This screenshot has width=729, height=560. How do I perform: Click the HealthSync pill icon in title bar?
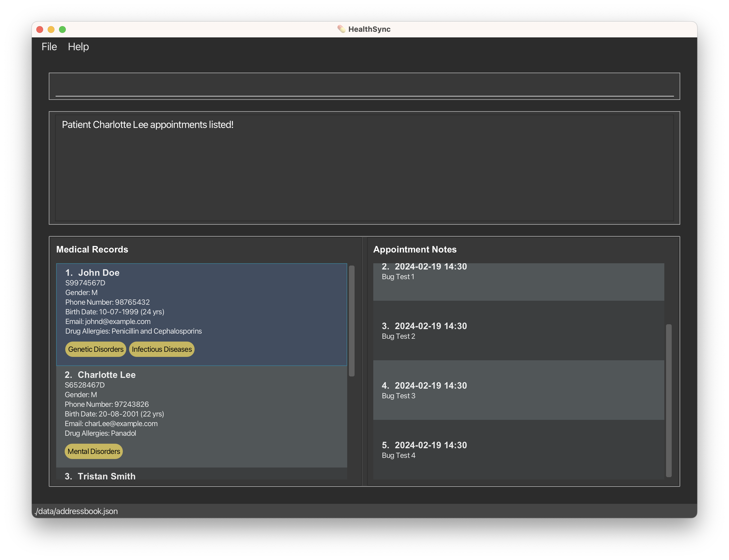[341, 29]
